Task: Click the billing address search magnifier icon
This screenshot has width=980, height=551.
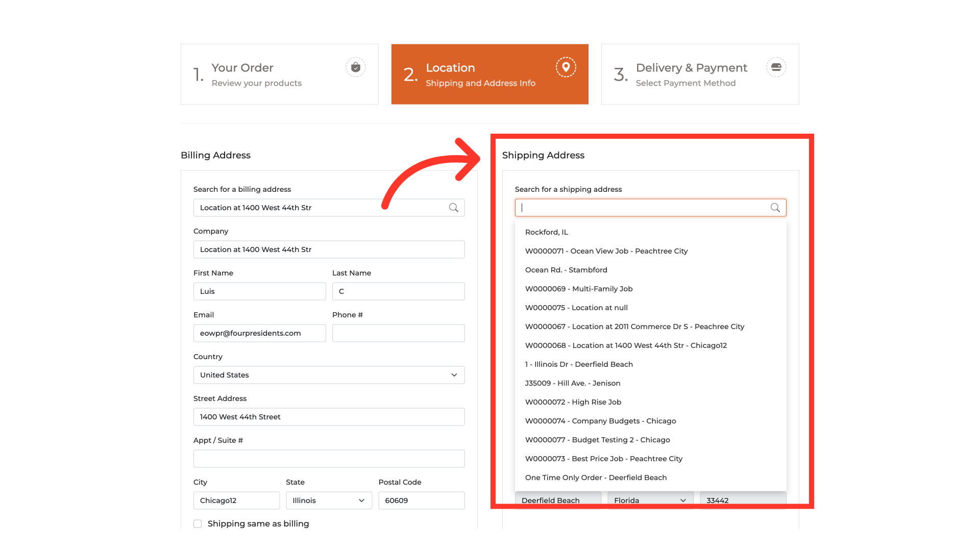Action: pos(453,208)
